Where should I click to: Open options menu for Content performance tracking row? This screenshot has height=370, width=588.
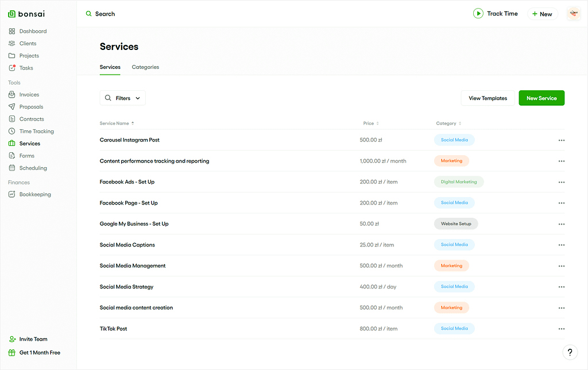coord(562,161)
